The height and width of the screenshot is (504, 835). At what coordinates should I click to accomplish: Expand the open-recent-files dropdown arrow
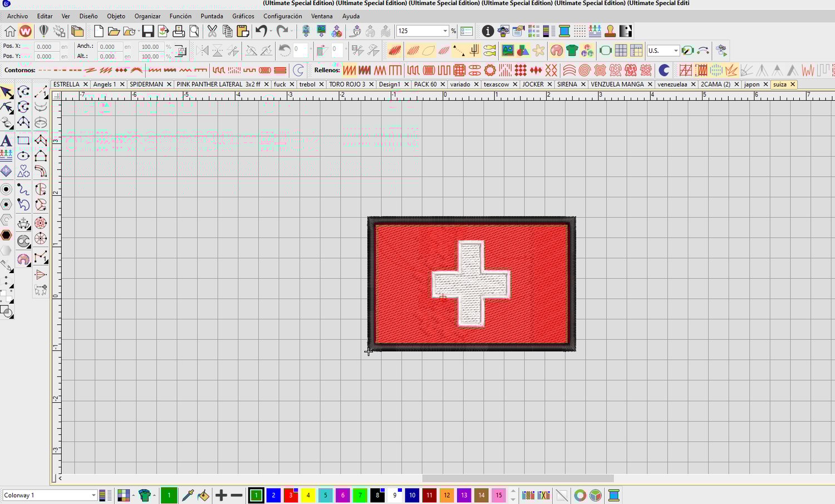138,31
